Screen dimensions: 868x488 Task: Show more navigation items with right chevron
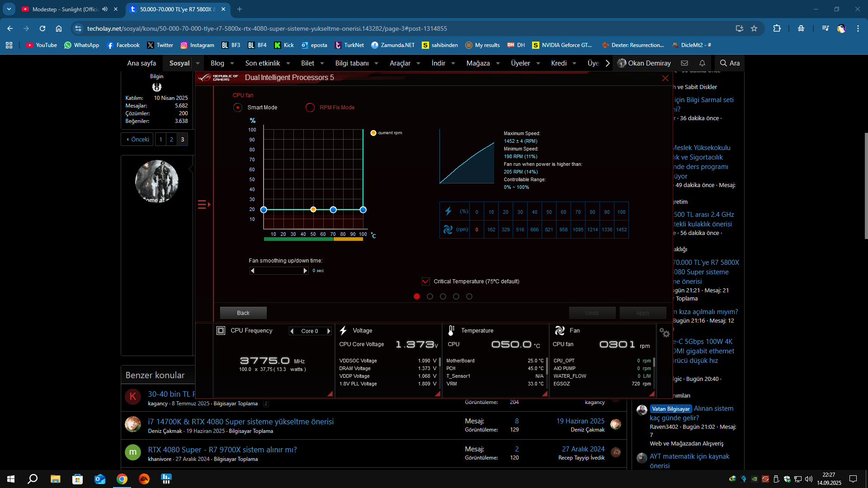608,63
